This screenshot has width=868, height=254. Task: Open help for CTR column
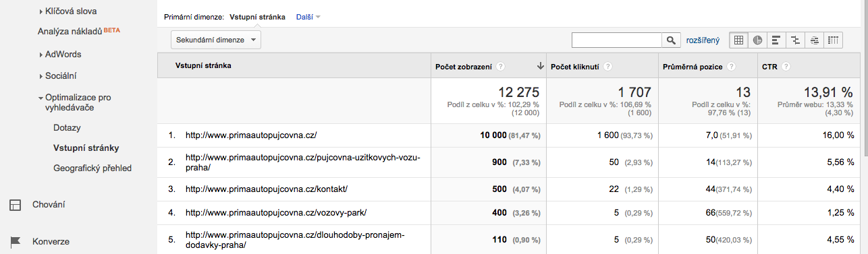pyautogui.click(x=786, y=67)
